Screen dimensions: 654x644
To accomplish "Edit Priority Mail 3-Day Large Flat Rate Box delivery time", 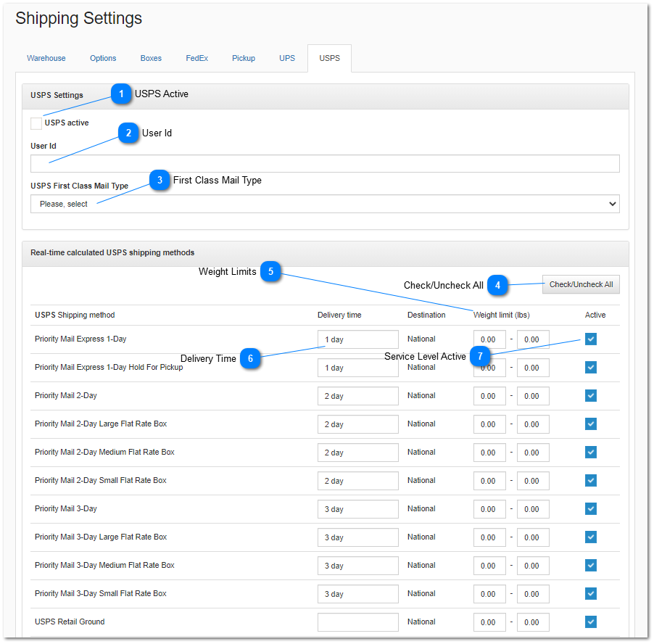I will pyautogui.click(x=358, y=537).
